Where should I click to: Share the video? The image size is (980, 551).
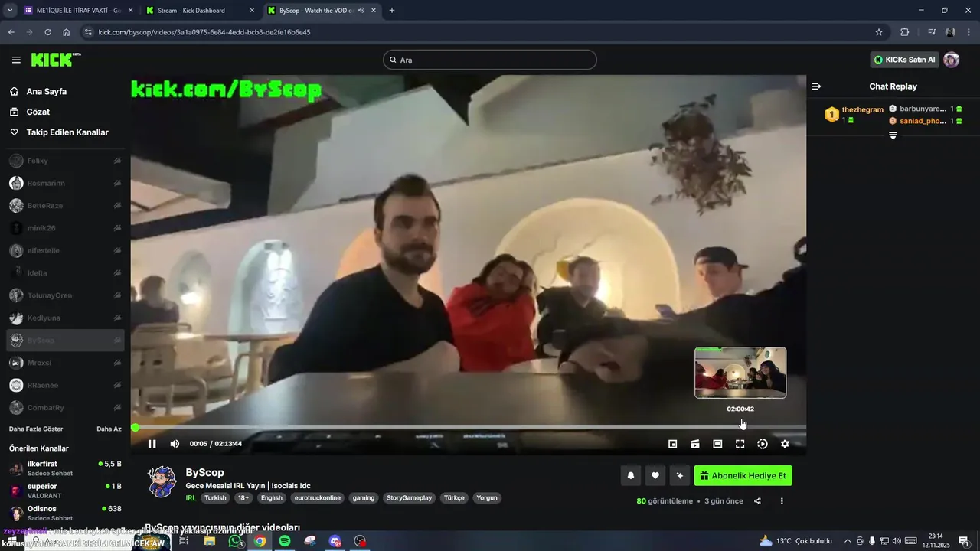coord(757,501)
